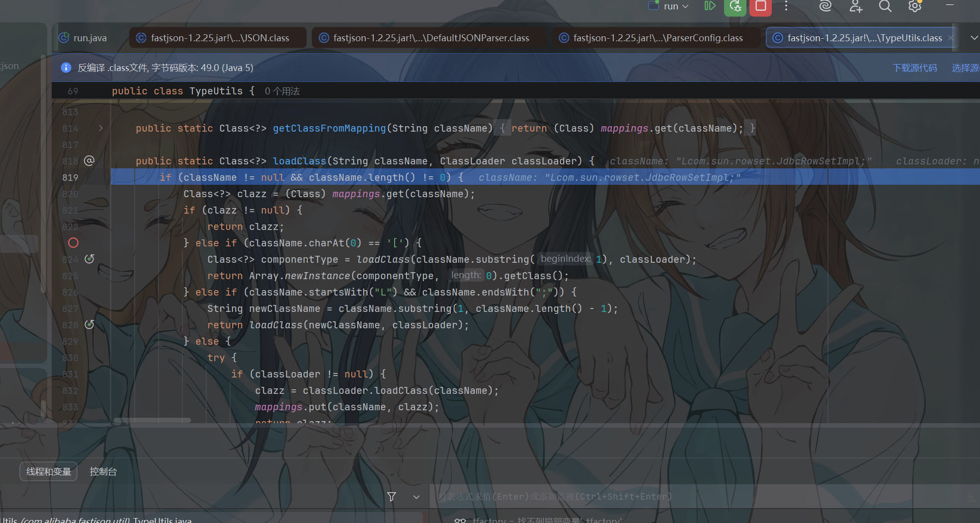Image resolution: width=980 pixels, height=523 pixels.
Task: Close the TypeUtils.class editor tab
Action: pyautogui.click(x=950, y=38)
